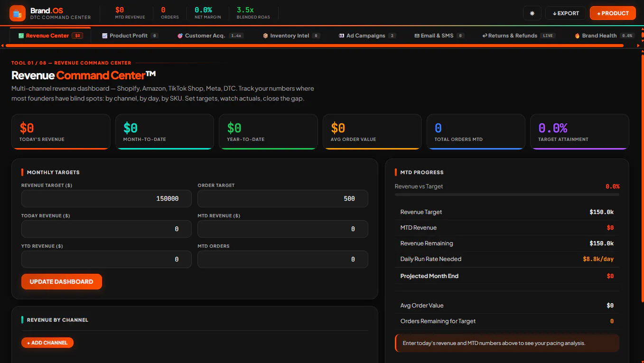Click the header Blended ROAS 3.5x value
Image resolution: width=644 pixels, height=363 pixels.
click(245, 10)
